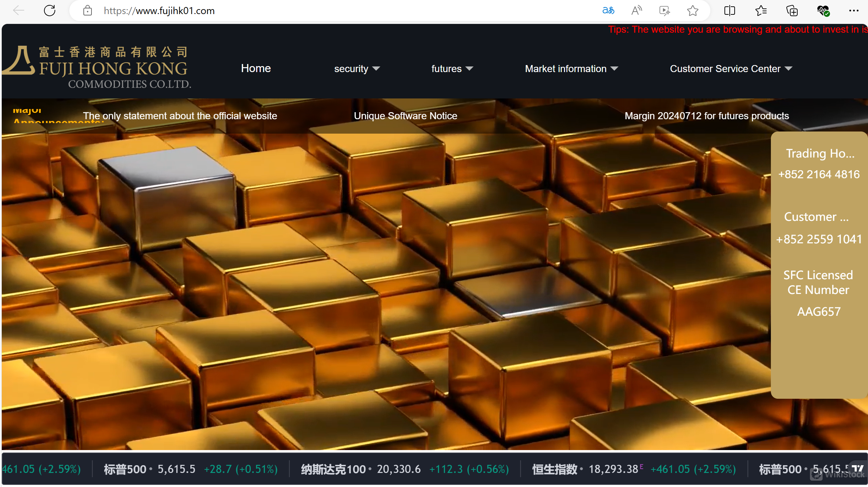868x487 pixels.
Task: Click the first 标普500 5,615.5 ticker item
Action: pyautogui.click(x=191, y=469)
